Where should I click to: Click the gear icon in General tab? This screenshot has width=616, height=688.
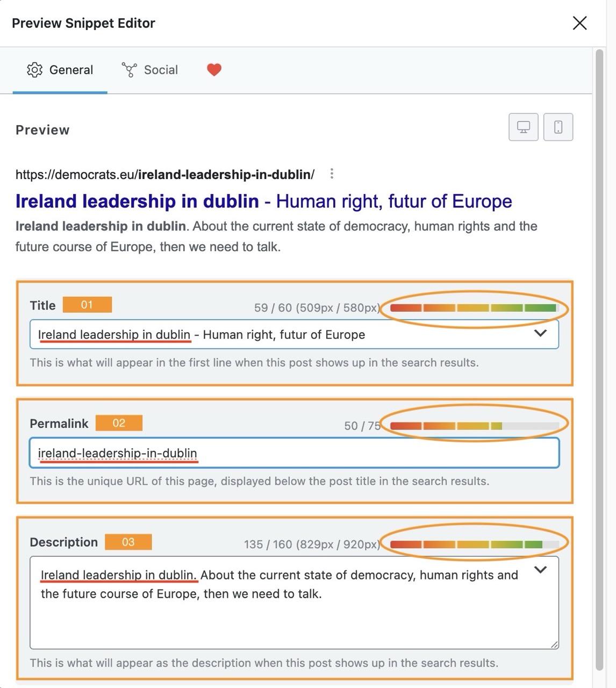pyautogui.click(x=35, y=70)
